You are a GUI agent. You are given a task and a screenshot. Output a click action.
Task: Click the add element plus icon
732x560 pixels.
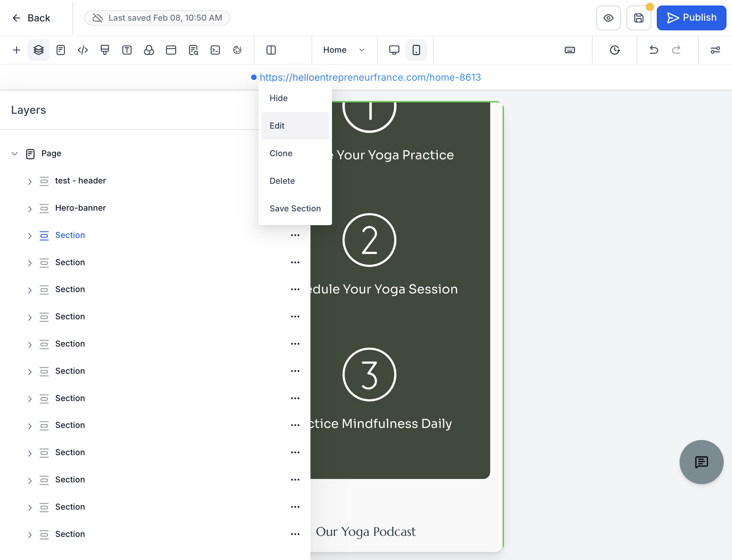tap(17, 50)
